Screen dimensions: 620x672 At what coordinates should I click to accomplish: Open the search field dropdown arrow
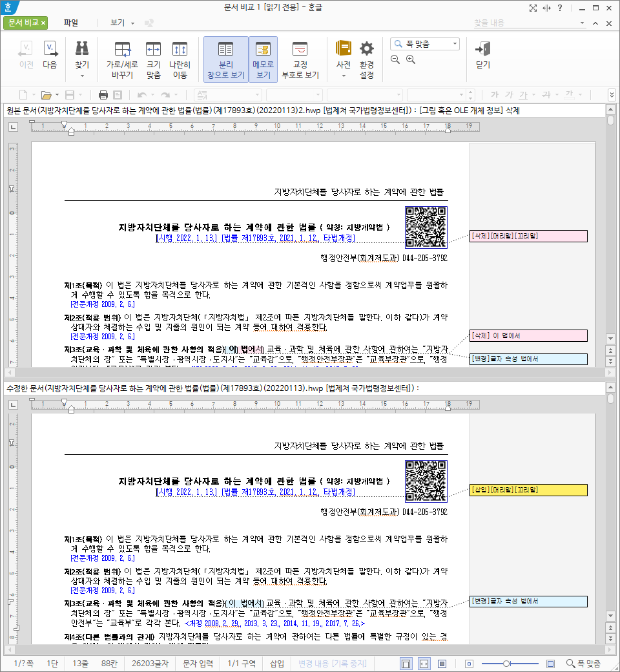click(583, 23)
